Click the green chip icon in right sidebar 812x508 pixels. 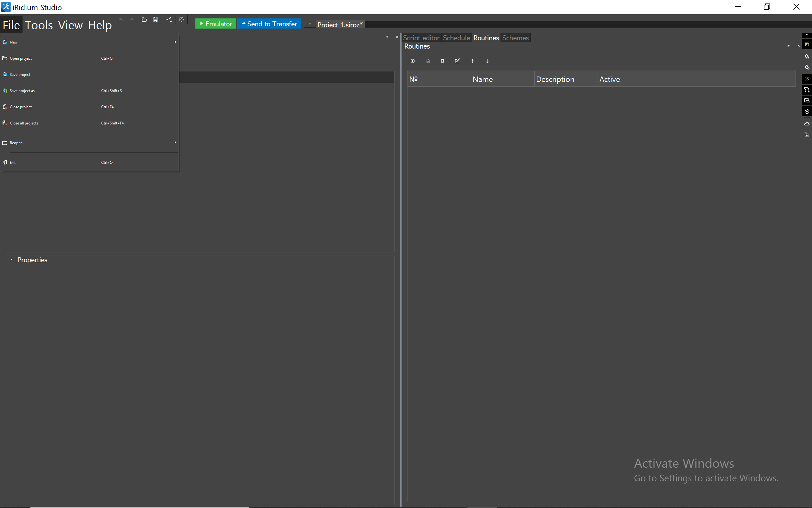(807, 44)
